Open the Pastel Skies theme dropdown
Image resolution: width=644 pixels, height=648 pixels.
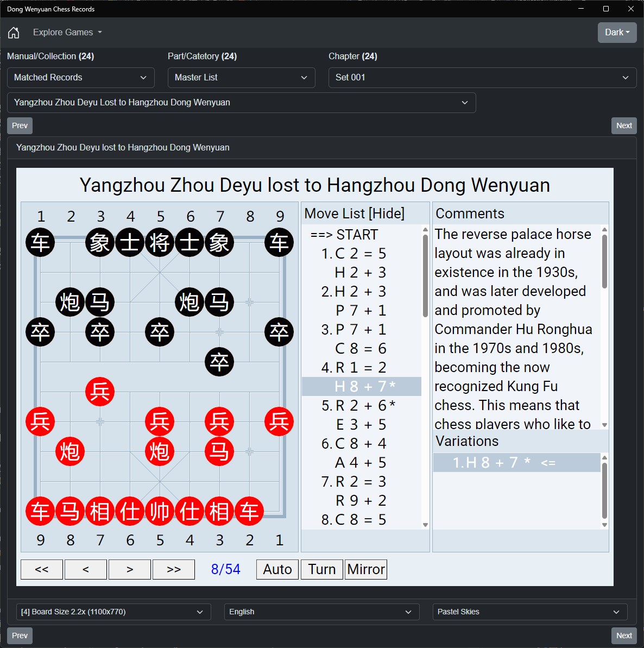(x=530, y=612)
